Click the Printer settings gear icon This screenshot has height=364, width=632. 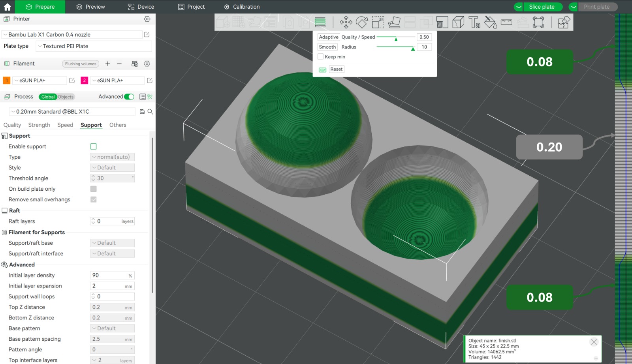[x=147, y=19]
